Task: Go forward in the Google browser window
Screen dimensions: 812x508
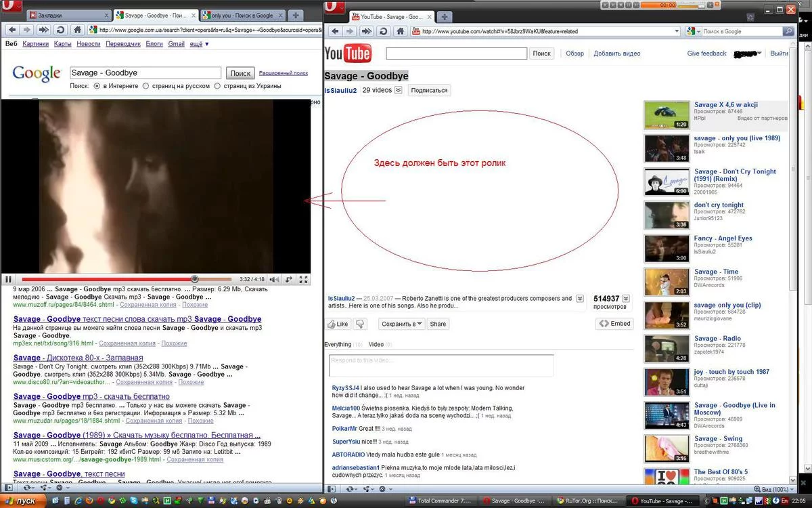Action: tap(28, 30)
